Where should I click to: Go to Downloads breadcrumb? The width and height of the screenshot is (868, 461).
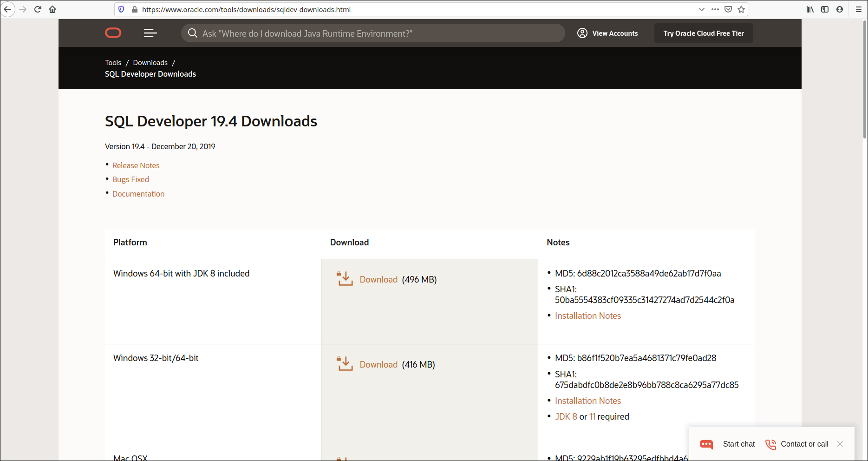tap(150, 63)
